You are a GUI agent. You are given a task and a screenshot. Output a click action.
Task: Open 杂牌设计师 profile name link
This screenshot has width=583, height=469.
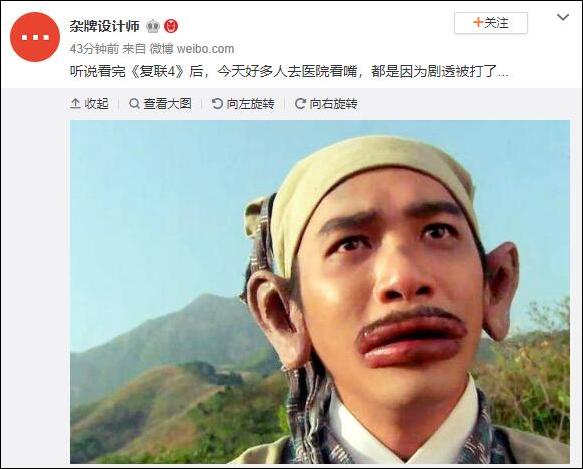point(104,26)
